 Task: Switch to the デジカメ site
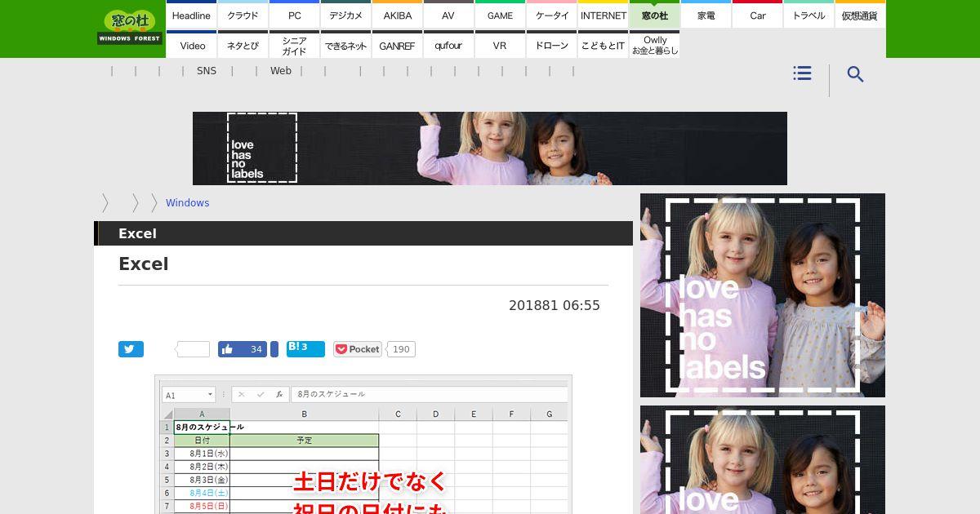[345, 15]
